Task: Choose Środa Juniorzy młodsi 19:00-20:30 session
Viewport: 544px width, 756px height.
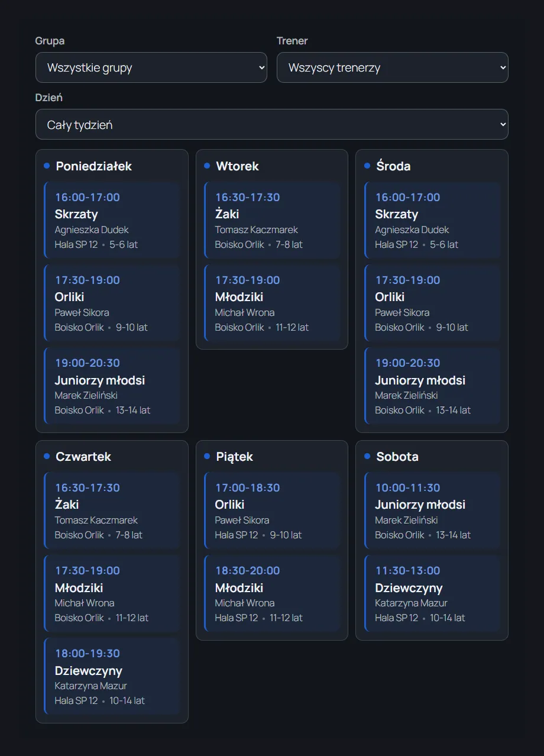Action: pyautogui.click(x=432, y=386)
